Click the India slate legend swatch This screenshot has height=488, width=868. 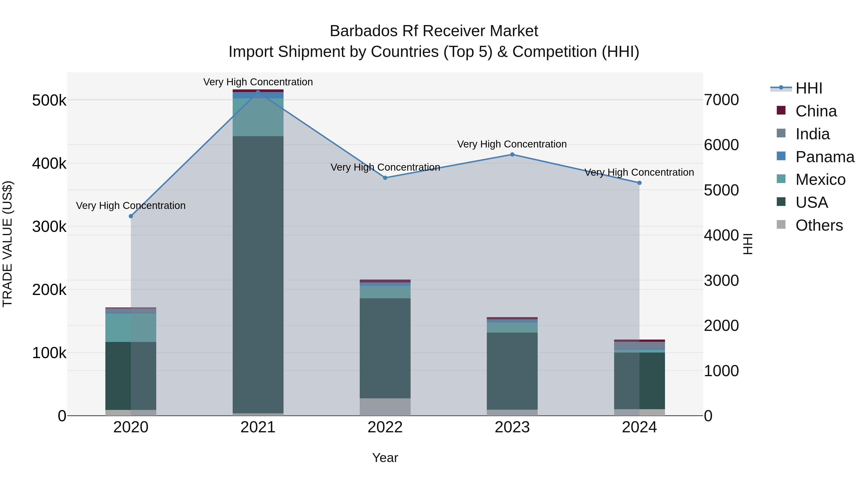click(781, 133)
